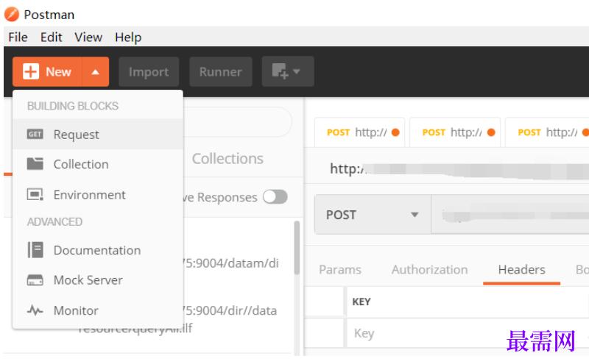Screen dimensions: 589x364
Task: Click the GET icon beside Request
Action: tap(35, 134)
